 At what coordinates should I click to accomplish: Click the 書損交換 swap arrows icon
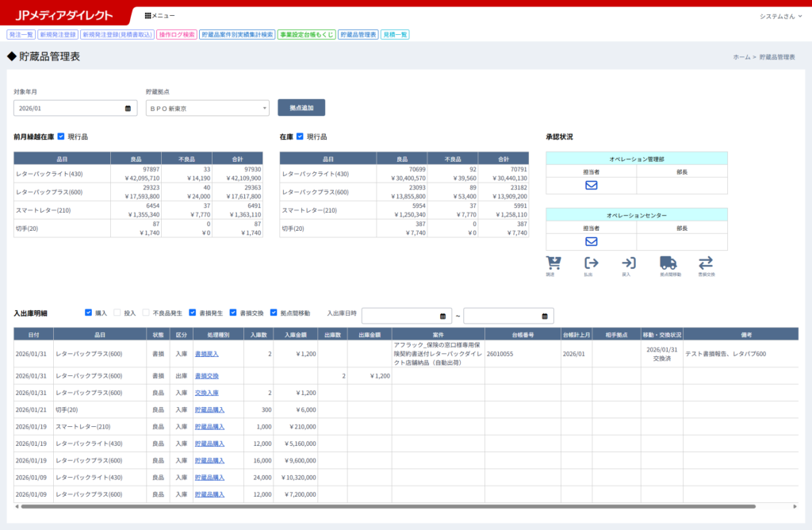point(706,263)
